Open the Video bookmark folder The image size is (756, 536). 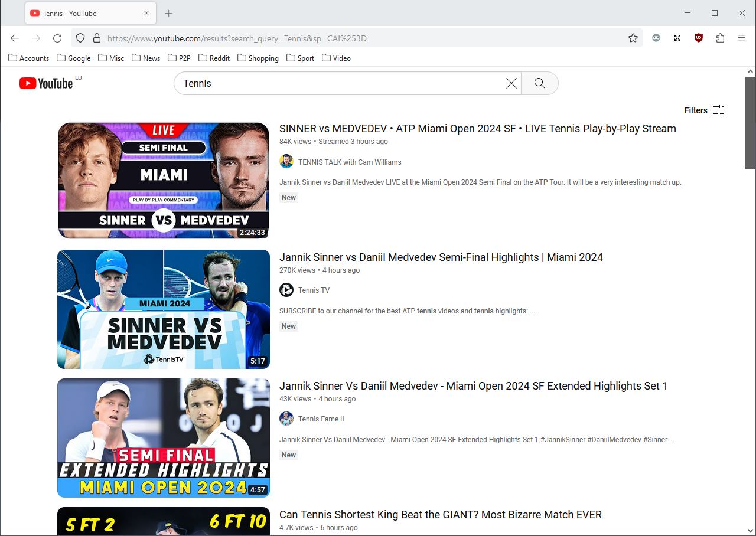(x=336, y=58)
